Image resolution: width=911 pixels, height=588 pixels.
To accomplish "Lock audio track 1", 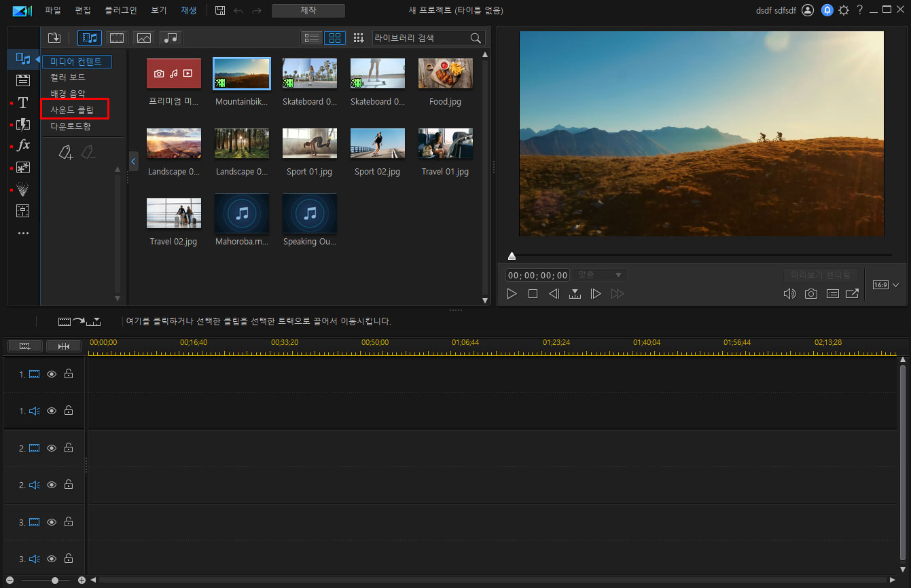I will [x=69, y=411].
